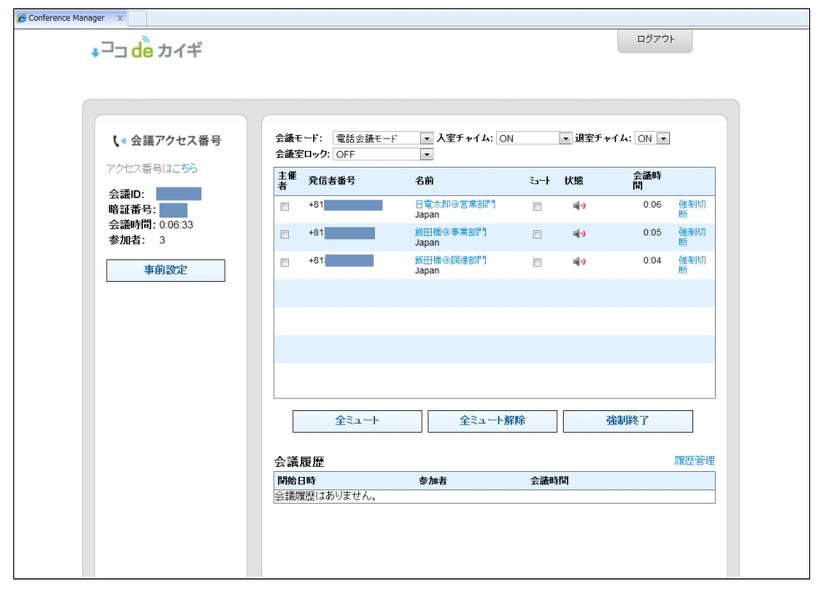Image resolution: width=826 pixels, height=592 pixels.
Task: Click the speaker status icon for 飯田橋@事業部門
Action: tap(579, 234)
